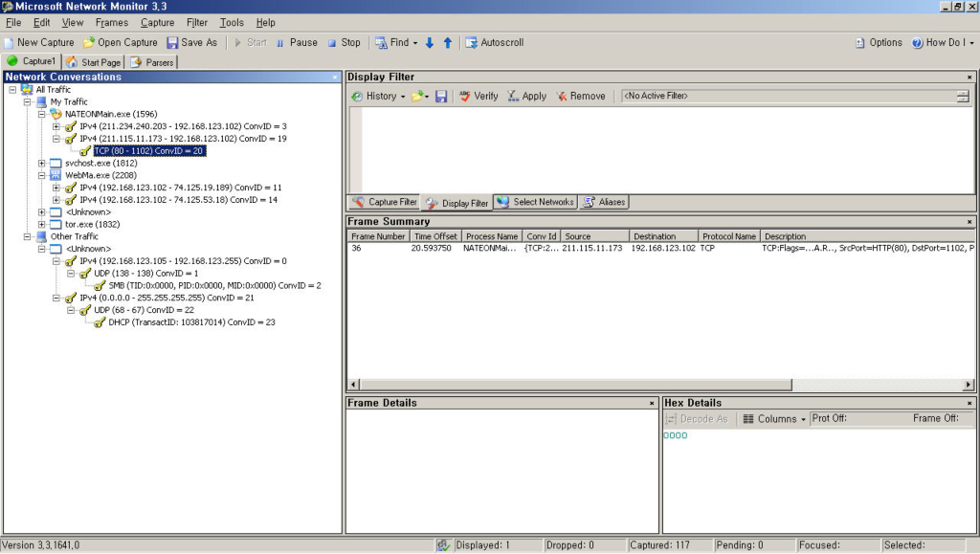The height and width of the screenshot is (554, 980).
Task: Click the display filter pane options icon
Action: [963, 97]
